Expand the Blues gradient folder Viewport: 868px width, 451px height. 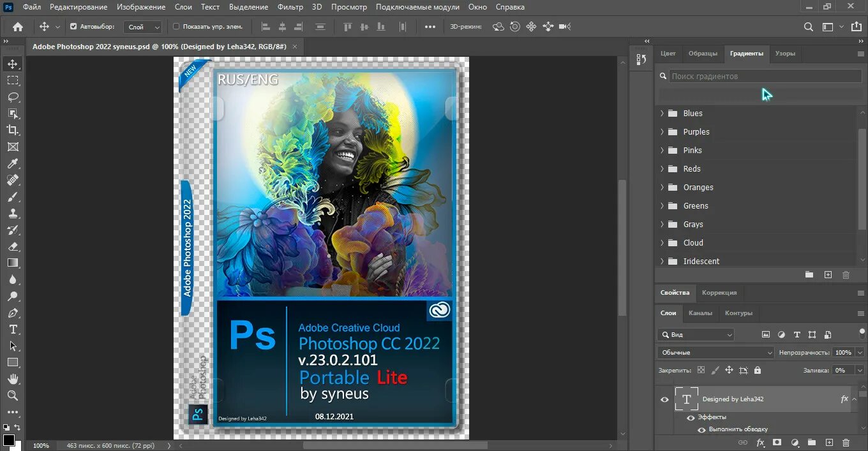point(662,114)
